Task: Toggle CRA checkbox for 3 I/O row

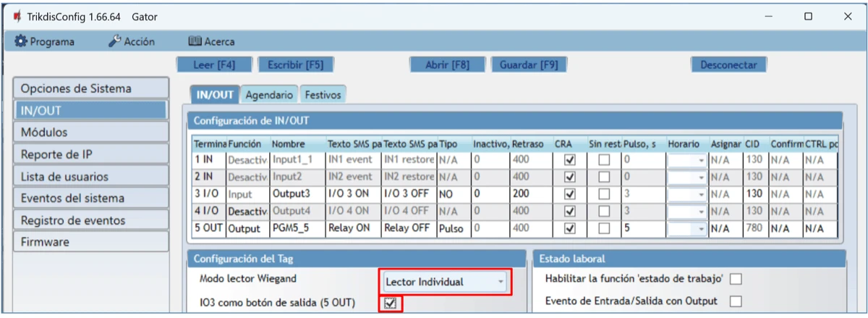Action: coord(569,193)
